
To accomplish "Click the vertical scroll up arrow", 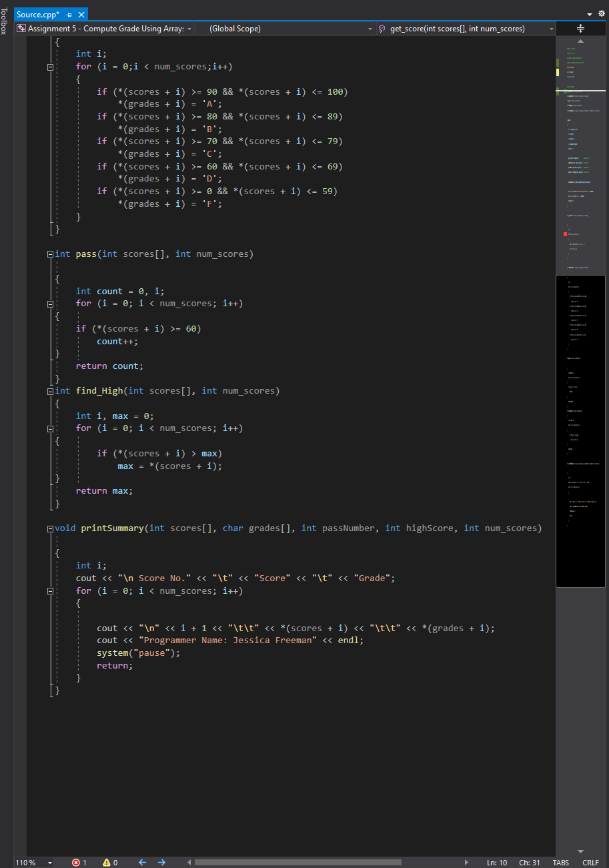I will (x=580, y=41).
